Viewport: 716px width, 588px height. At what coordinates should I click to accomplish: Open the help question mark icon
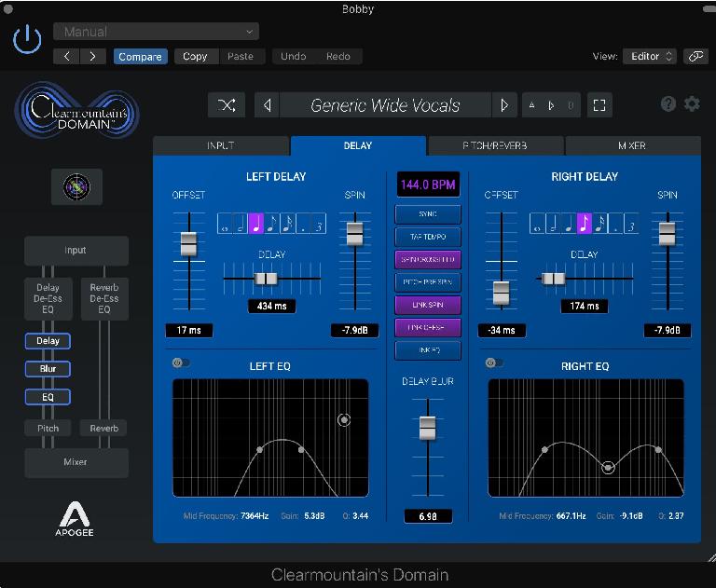click(x=668, y=104)
